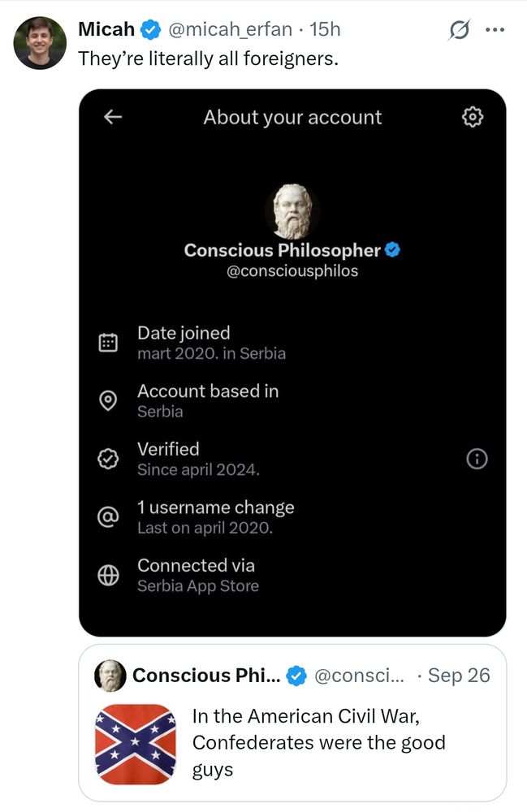The width and height of the screenshot is (527, 812).
Task: Click the globe icon by Connected via
Action: point(108,575)
